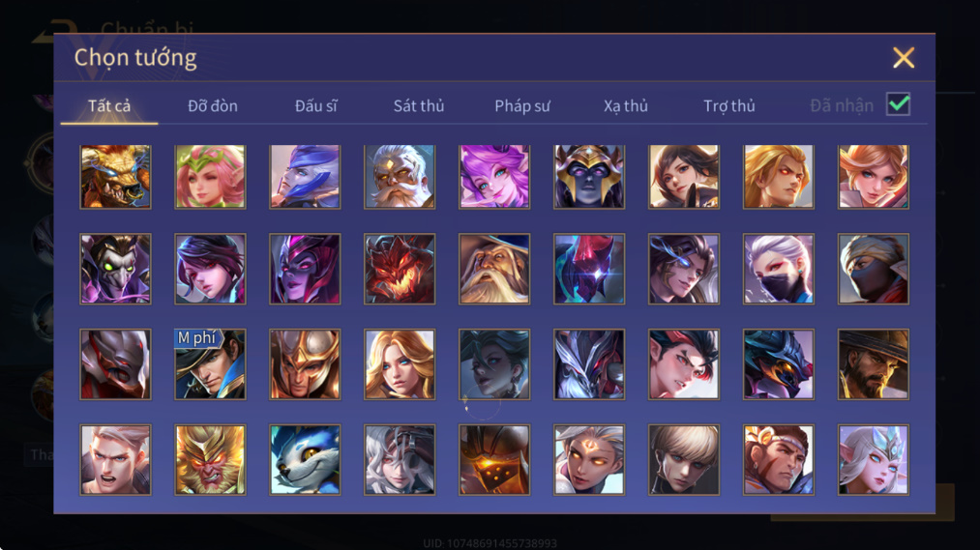Open the Đấu sĩ tab
Screen dimensions: 980x550
(315, 105)
